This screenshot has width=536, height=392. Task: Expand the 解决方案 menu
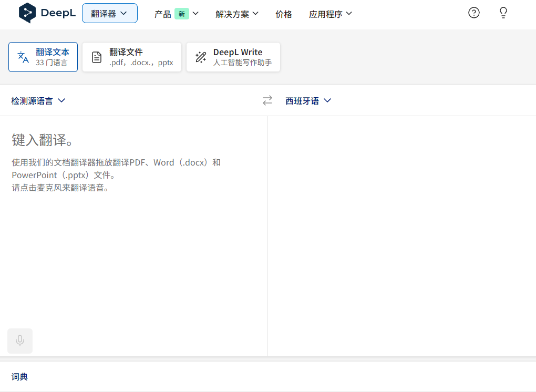[x=236, y=14]
